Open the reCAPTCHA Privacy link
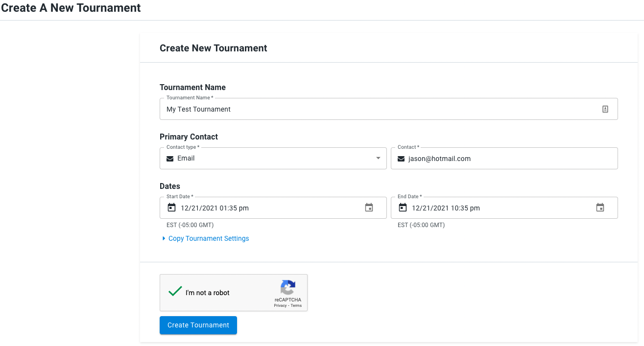Screen dimensions: 644x346 click(280, 305)
